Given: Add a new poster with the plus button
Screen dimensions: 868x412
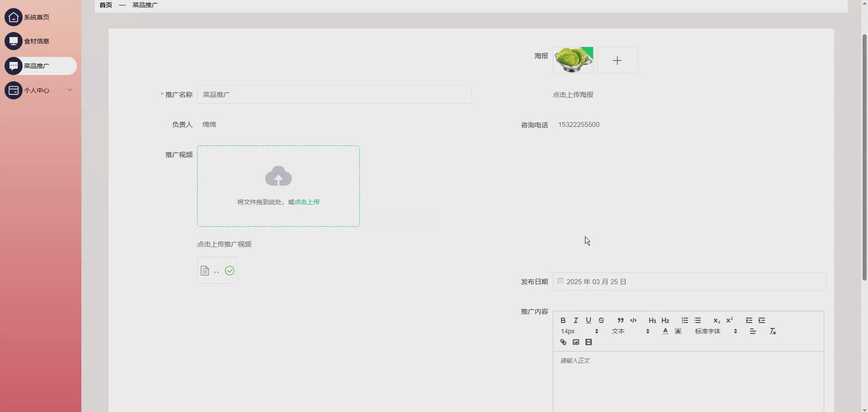Looking at the screenshot, I should pos(618,60).
